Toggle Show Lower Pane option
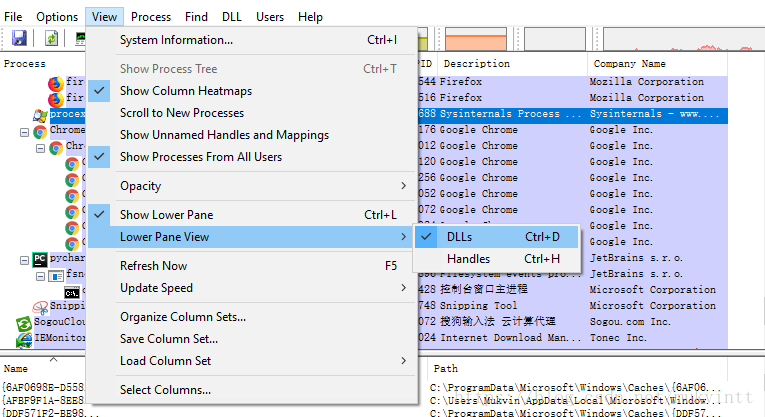The height and width of the screenshot is (417, 765). (252, 215)
